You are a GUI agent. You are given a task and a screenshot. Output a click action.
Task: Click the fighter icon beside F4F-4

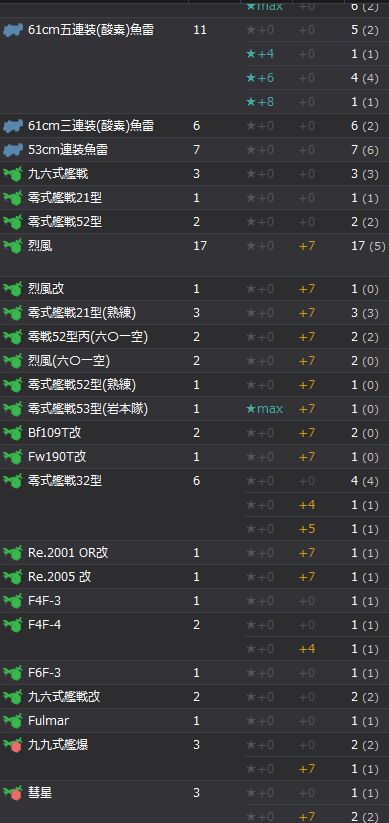click(13, 626)
